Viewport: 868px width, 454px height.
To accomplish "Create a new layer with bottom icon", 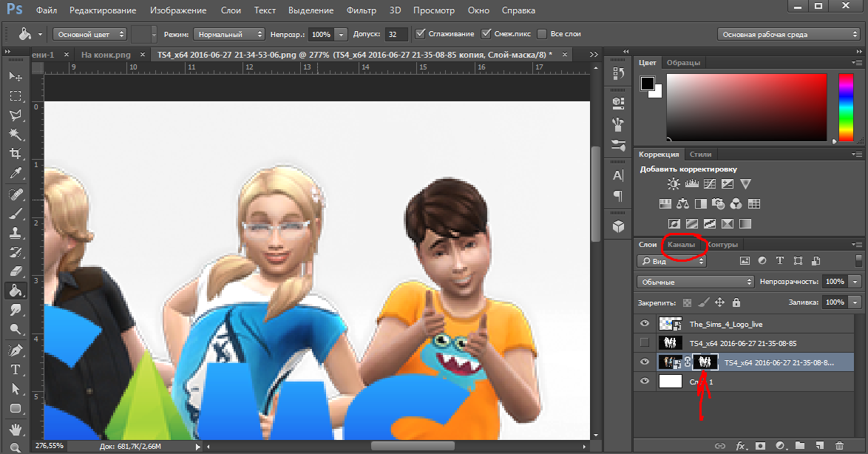I will point(820,445).
